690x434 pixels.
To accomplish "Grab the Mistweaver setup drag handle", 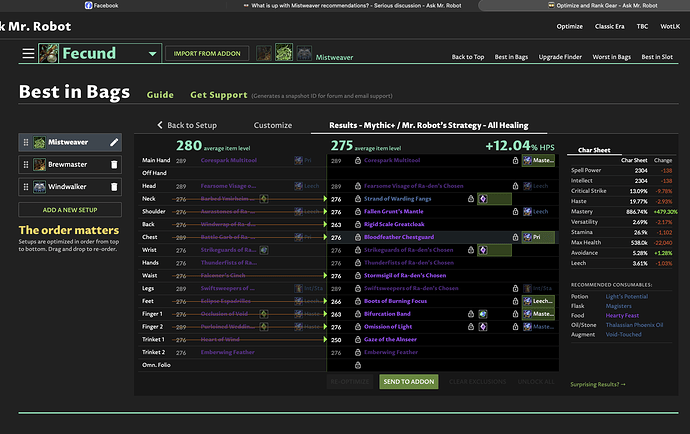I will coord(26,142).
